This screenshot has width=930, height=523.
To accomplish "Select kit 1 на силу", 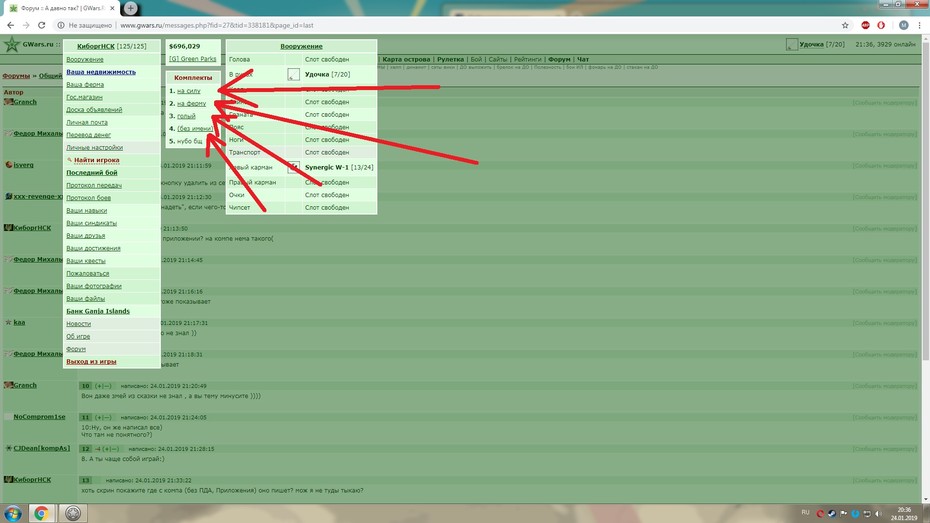I will [x=189, y=91].
